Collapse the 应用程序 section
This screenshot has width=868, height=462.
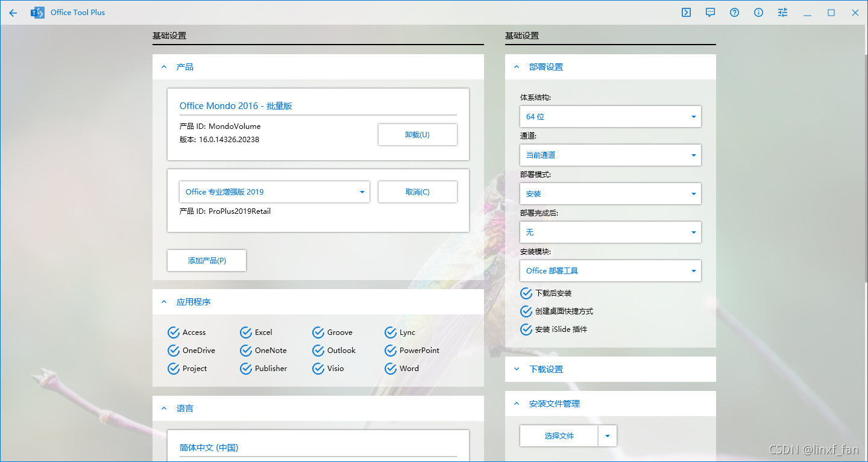coord(318,302)
